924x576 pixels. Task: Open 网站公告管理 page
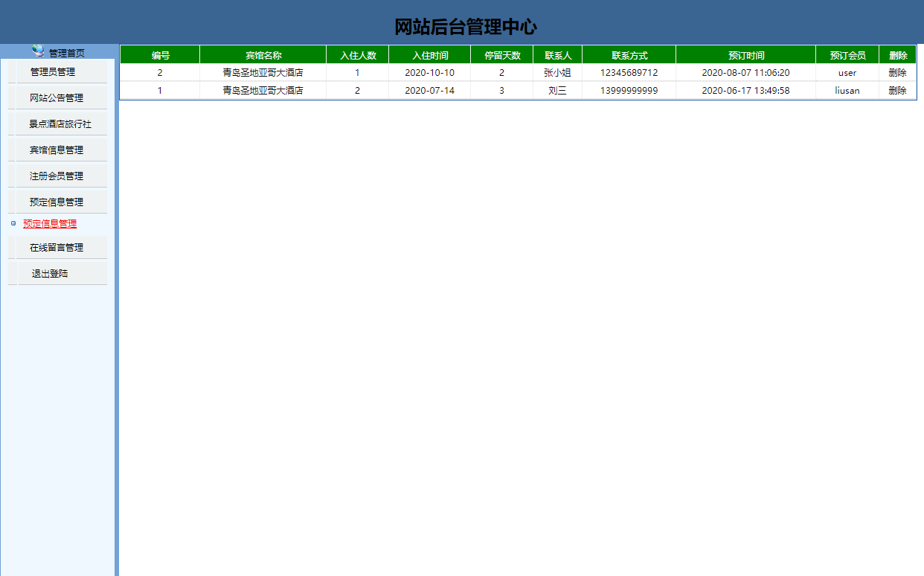57,97
